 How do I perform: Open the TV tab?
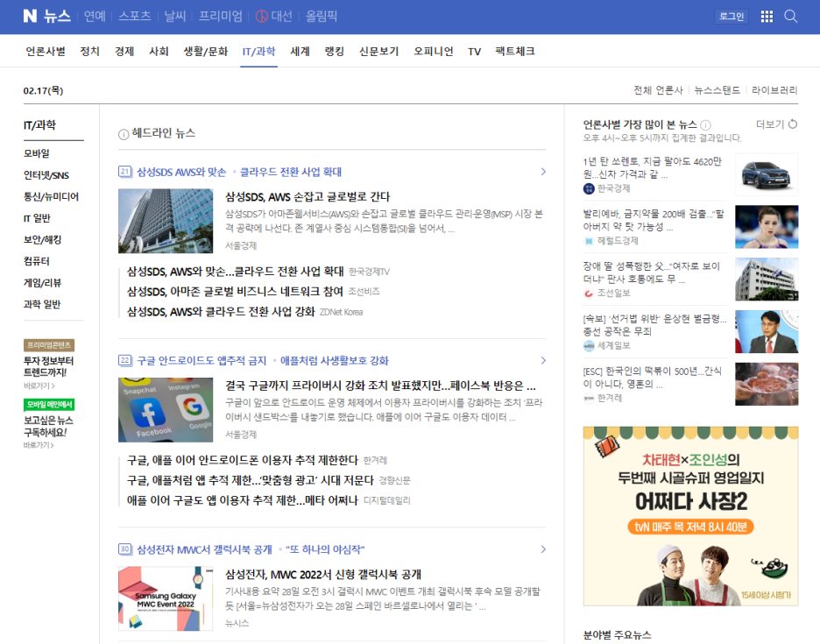(474, 52)
